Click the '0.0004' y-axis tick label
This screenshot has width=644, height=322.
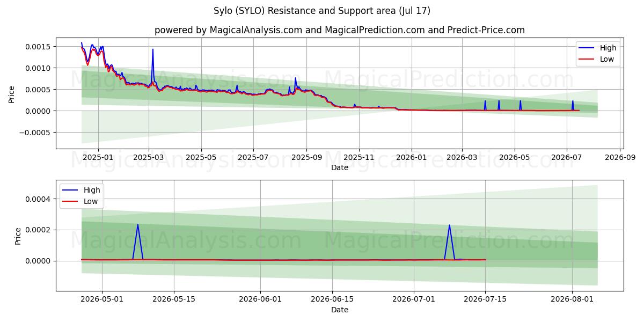[38, 199]
